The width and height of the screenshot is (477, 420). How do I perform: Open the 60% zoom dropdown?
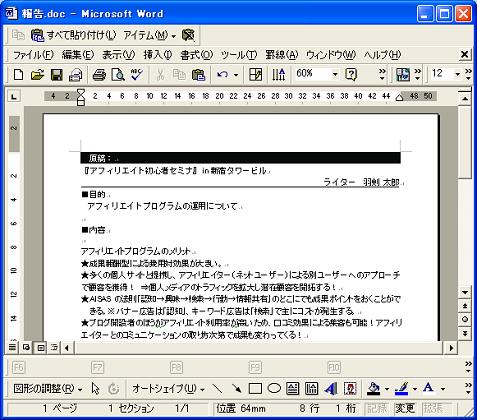tap(335, 74)
